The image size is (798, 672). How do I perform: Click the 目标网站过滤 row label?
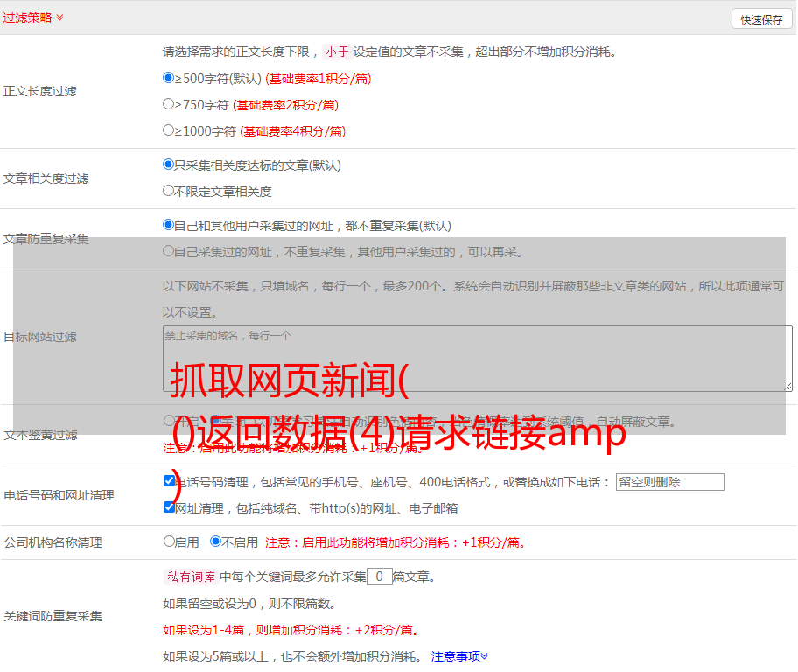coord(39,337)
